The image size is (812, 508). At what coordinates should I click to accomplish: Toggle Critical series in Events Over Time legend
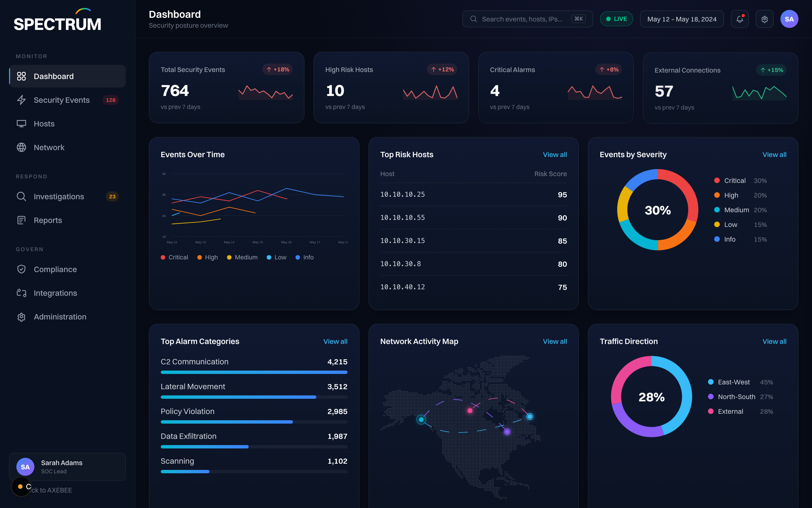coord(175,257)
